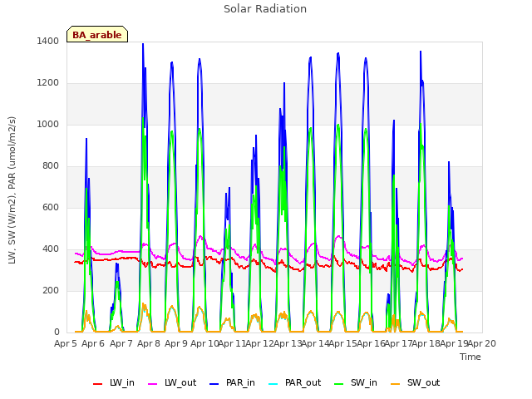Viewport: 532px width, 399px height.
Task: Click the 1400 y-axis tick label
Action: (x=48, y=41)
